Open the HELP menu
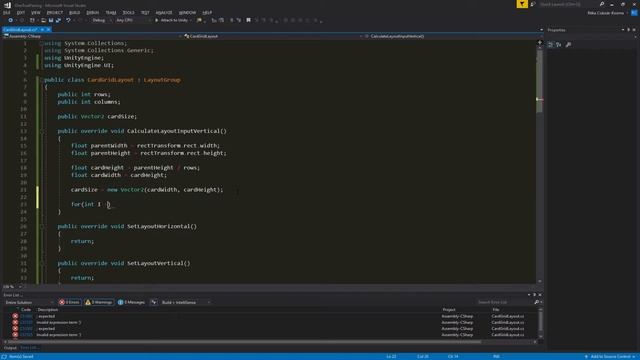The height and width of the screenshot is (360, 640). coord(207,13)
